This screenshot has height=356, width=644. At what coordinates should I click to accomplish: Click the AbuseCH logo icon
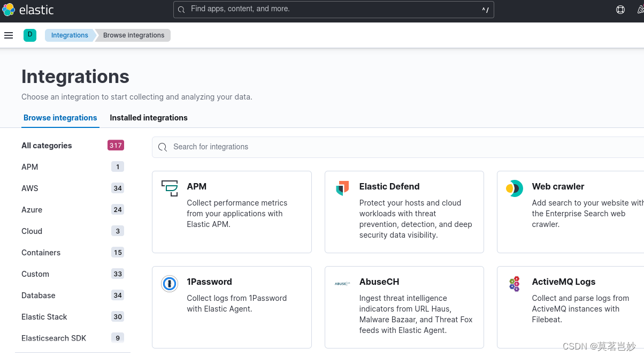tap(342, 284)
